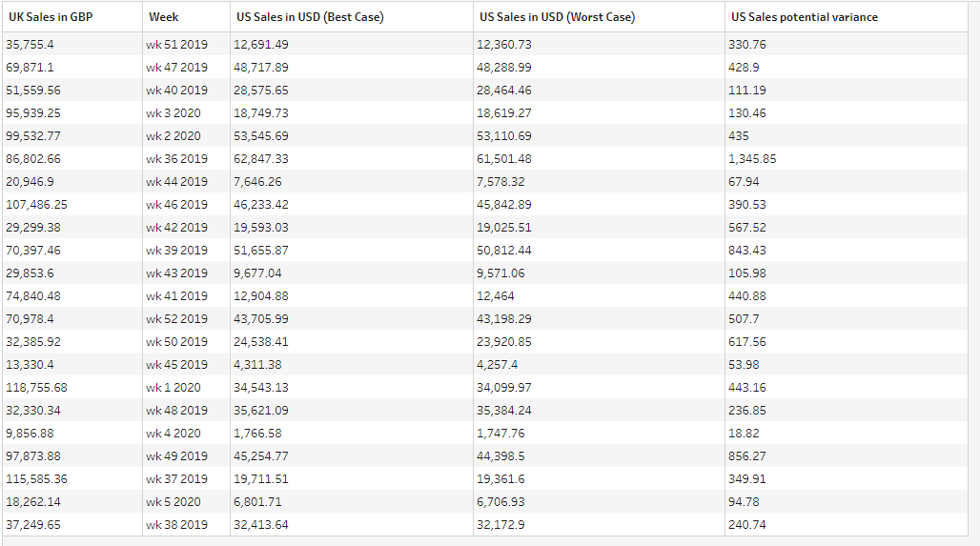Click UK sales value 107,486.25
Viewport: 980px width, 546px height.
pos(36,205)
